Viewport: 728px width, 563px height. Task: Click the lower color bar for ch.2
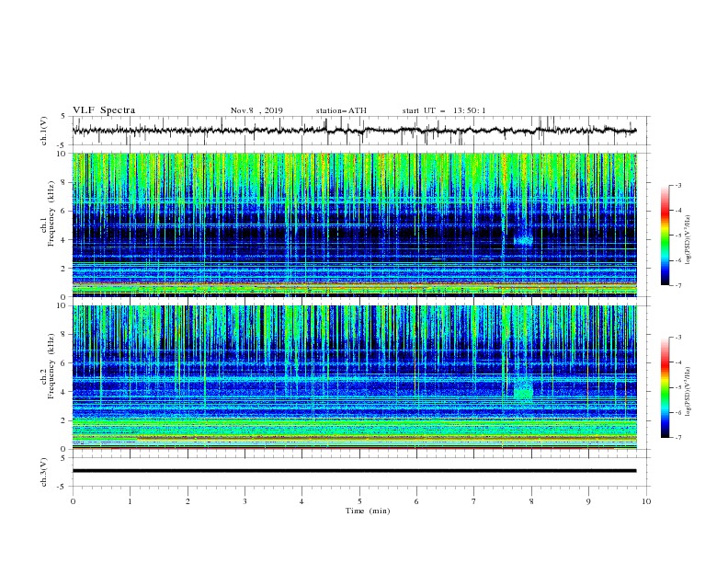(665, 387)
